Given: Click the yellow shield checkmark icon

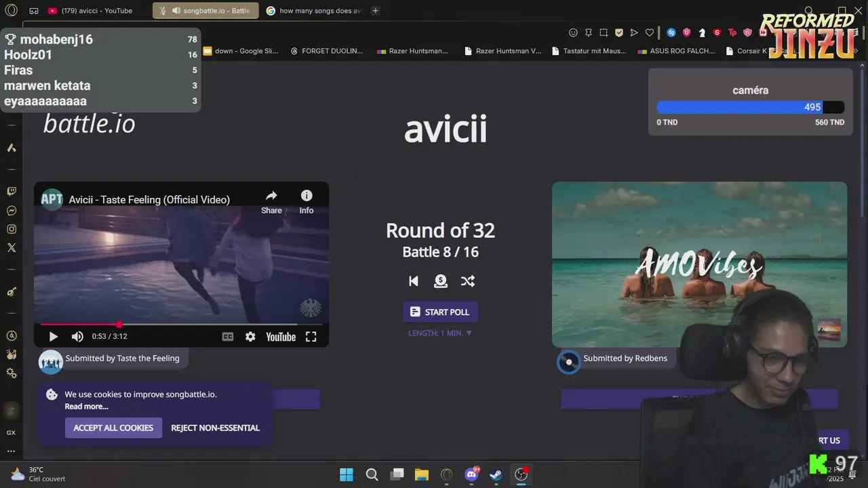Looking at the screenshot, I should tap(619, 33).
